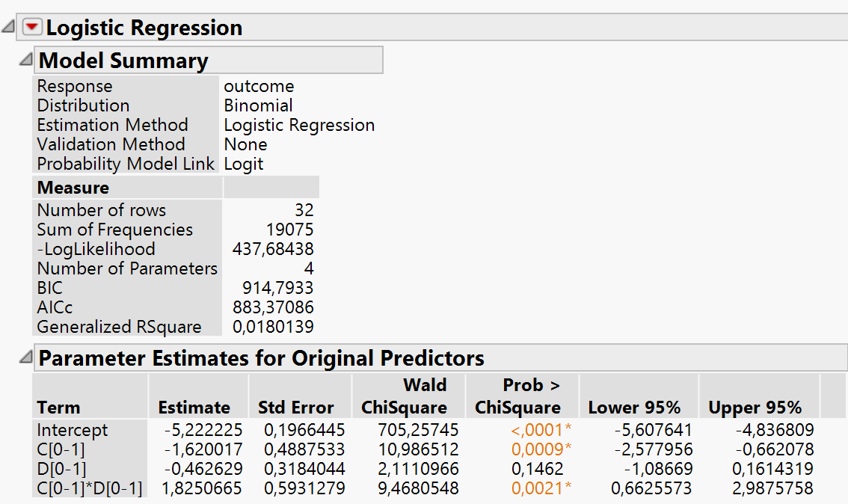Select the Number of rows label

pos(101,210)
